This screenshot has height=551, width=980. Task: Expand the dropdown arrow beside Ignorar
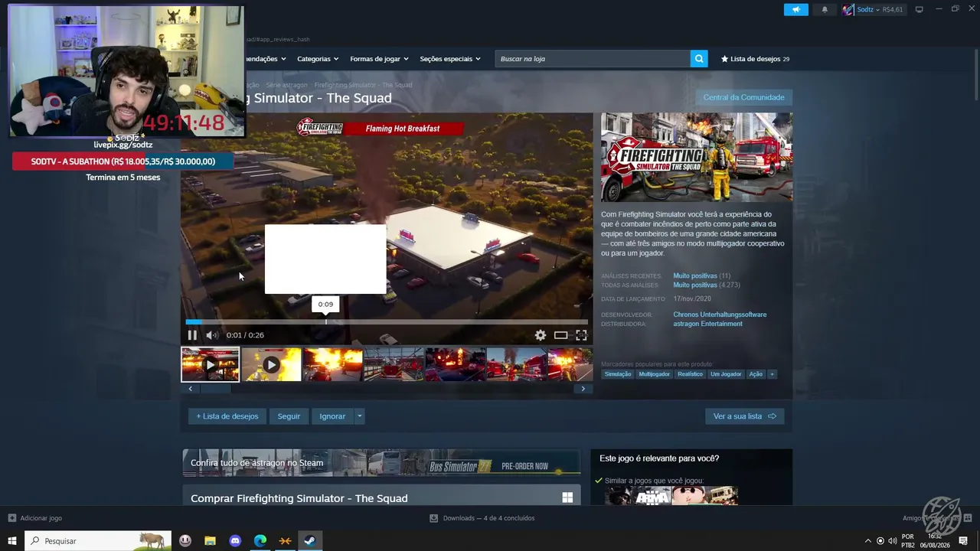tap(359, 416)
